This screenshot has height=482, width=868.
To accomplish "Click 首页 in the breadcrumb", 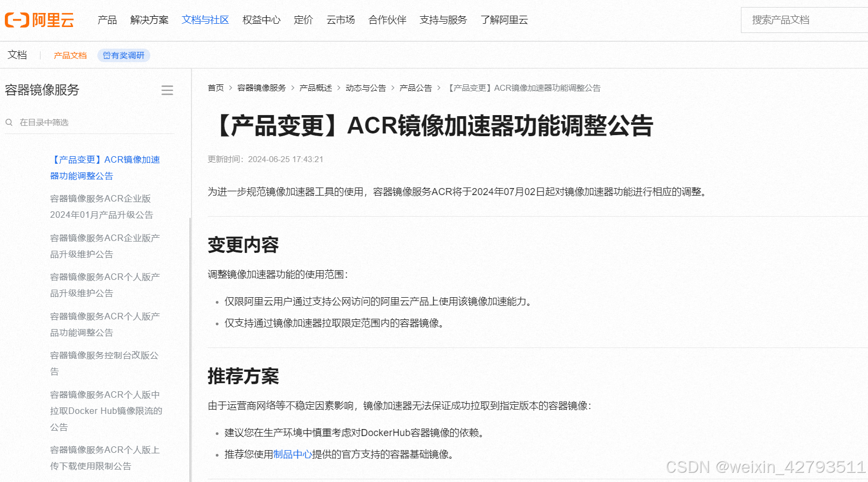I will pos(216,88).
